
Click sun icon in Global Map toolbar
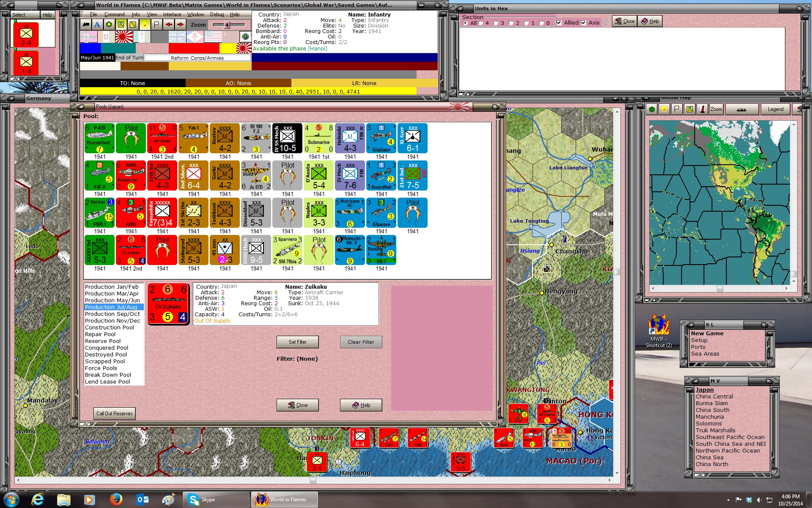click(664, 109)
